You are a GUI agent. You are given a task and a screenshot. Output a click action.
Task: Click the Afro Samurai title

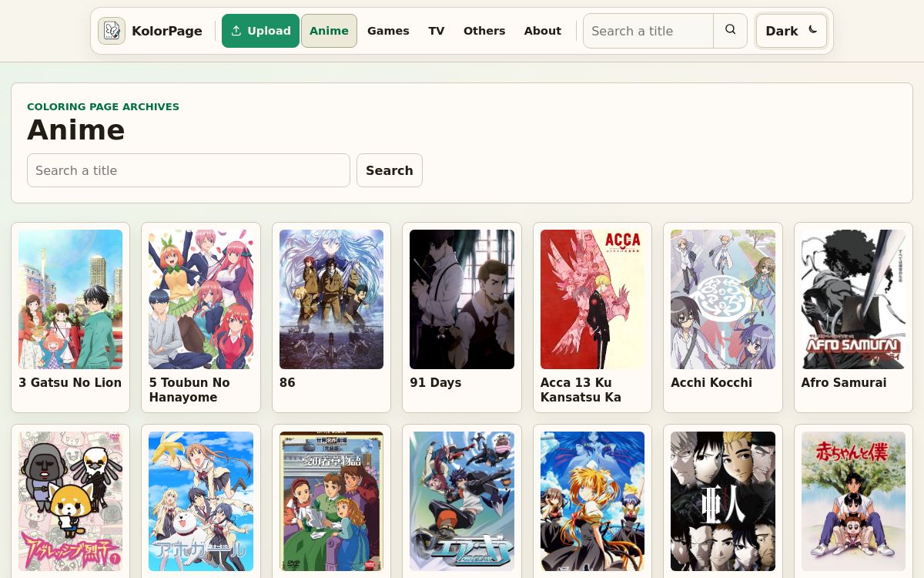[844, 382]
